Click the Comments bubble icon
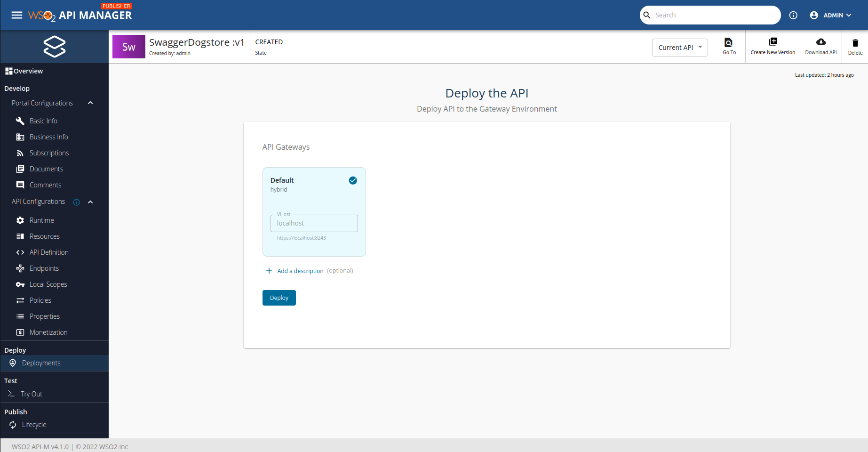The height and width of the screenshot is (452, 868). [x=20, y=185]
